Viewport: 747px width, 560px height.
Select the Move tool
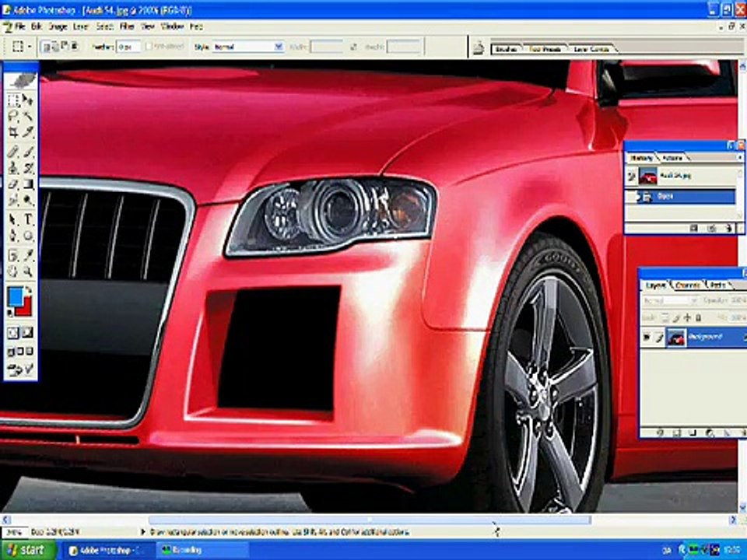(x=28, y=100)
